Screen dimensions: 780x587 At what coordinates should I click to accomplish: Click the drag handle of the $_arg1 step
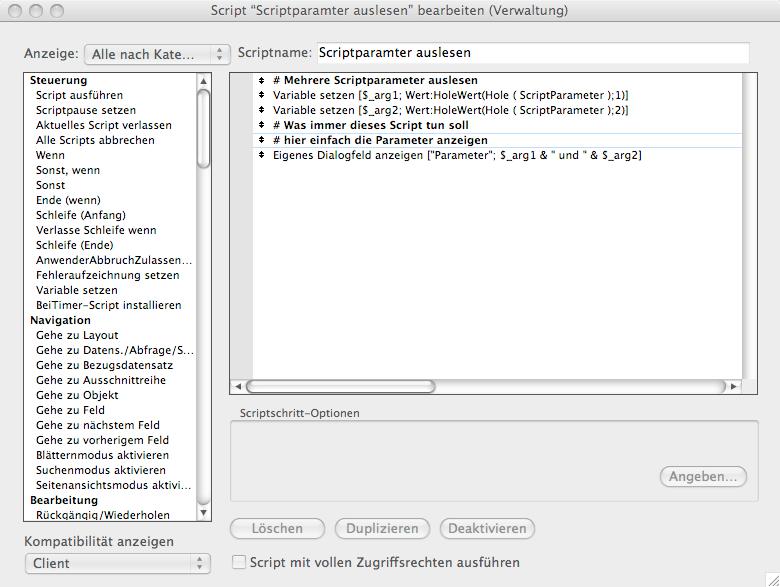click(x=261, y=95)
